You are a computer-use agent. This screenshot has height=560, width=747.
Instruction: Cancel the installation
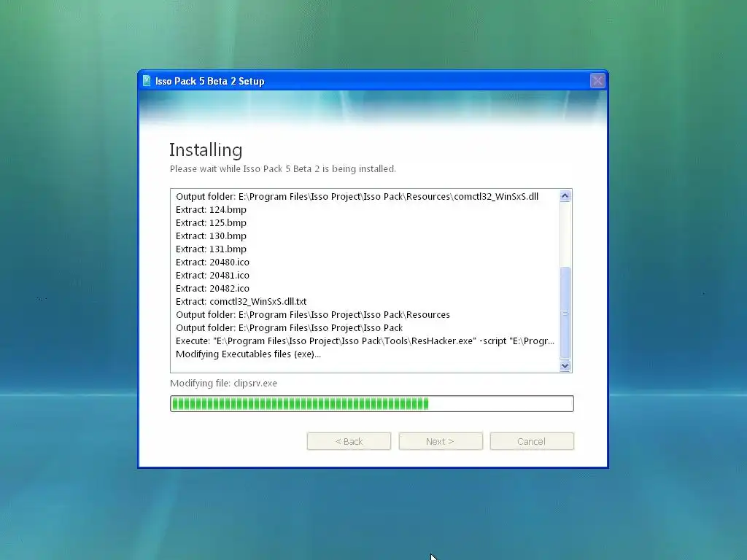[532, 441]
